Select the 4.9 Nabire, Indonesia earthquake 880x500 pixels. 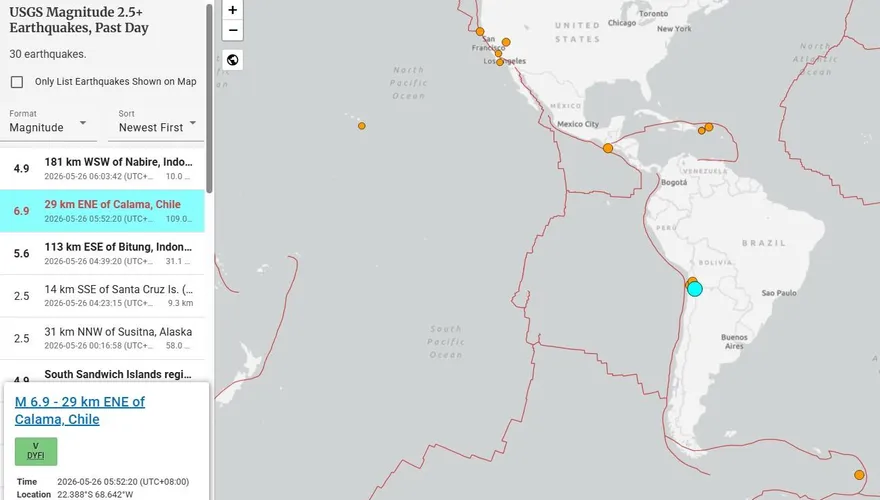pyautogui.click(x=102, y=168)
